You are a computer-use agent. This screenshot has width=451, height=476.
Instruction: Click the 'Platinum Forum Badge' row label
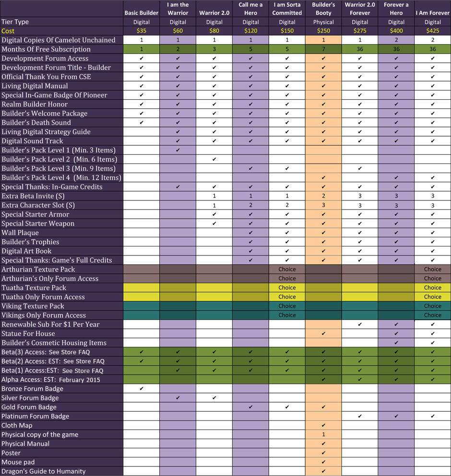[x=35, y=416]
